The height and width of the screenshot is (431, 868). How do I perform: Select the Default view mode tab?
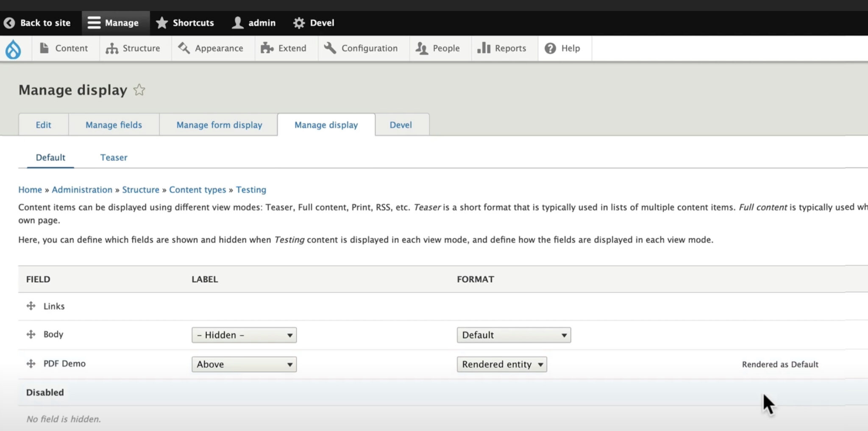[50, 158]
